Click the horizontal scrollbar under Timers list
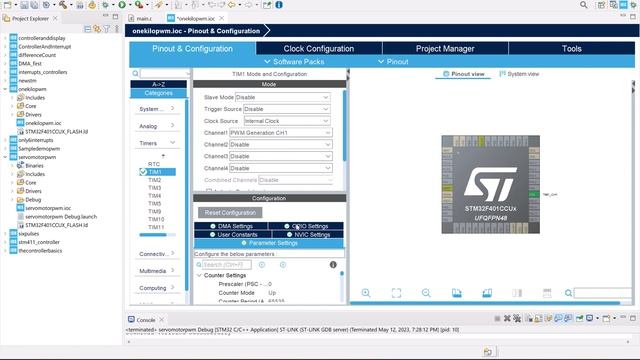 coord(153,235)
